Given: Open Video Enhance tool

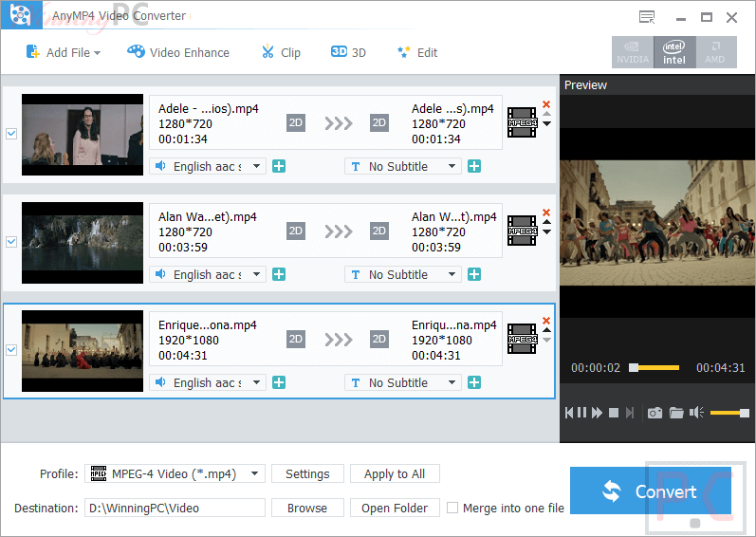Looking at the screenshot, I should 178,52.
